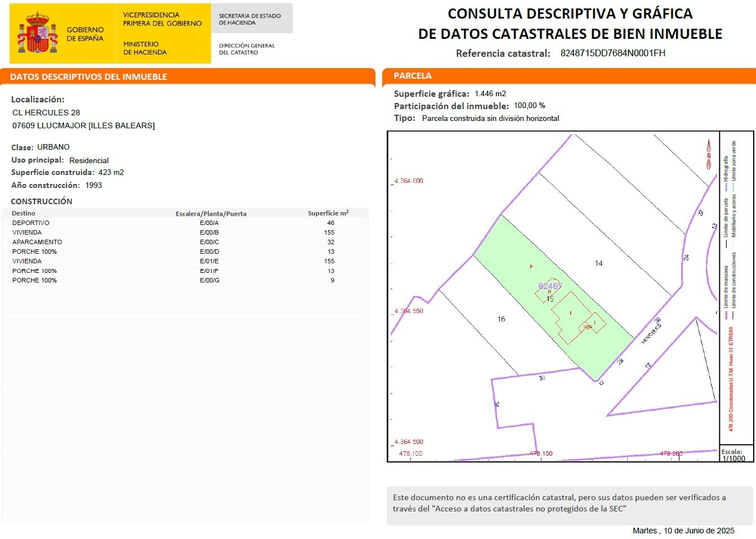The image size is (756, 539).
Task: Click parcel number 16 on the map
Action: pos(501,319)
